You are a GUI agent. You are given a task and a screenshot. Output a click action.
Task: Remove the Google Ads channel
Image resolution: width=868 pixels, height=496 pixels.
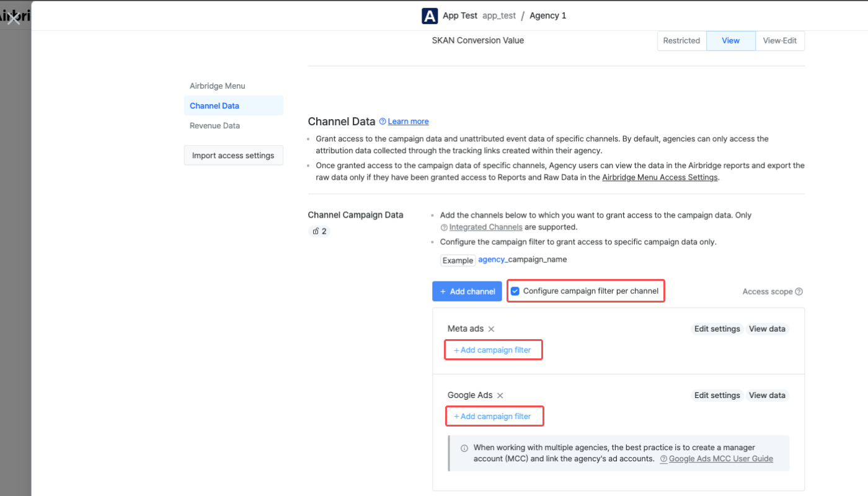coord(500,396)
